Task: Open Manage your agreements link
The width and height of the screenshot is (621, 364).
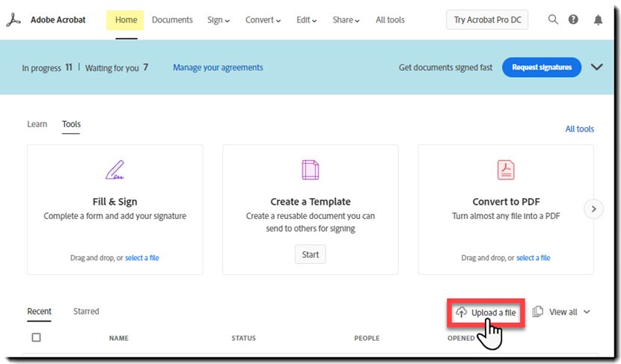Action: 218,68
